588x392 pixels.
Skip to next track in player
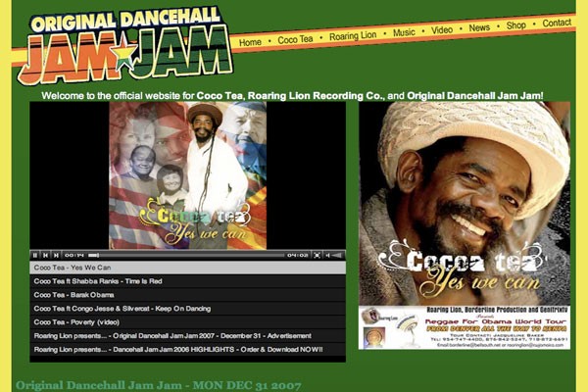(56, 255)
